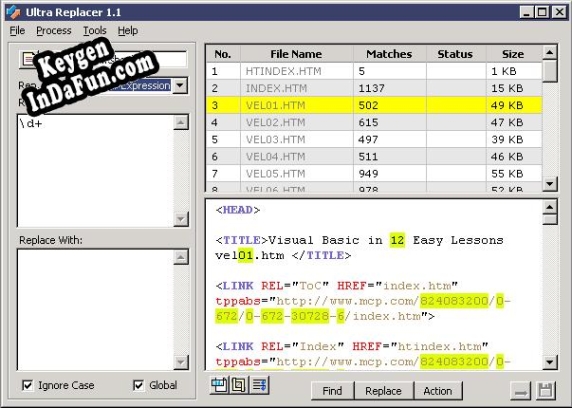The image size is (572, 408).
Task: Toggle the Global checkbox
Action: (x=139, y=385)
